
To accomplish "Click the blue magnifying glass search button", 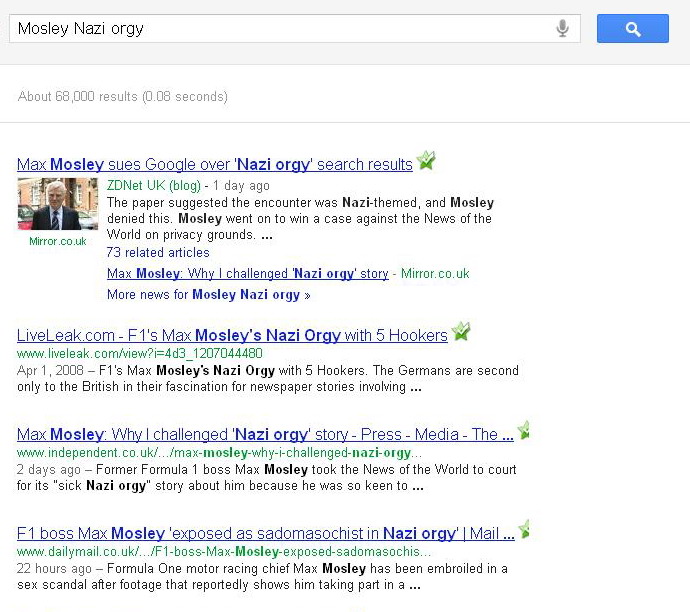I will coord(632,29).
